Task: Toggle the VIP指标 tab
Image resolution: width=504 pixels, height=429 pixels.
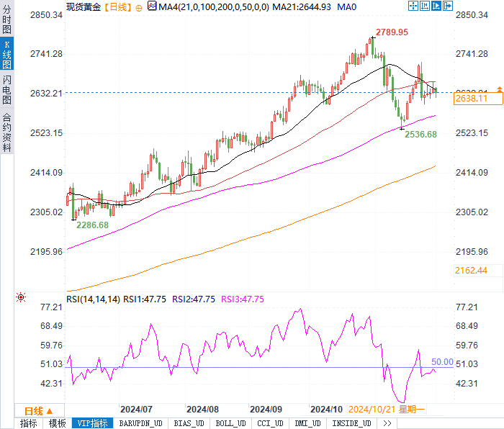Action: (93, 423)
